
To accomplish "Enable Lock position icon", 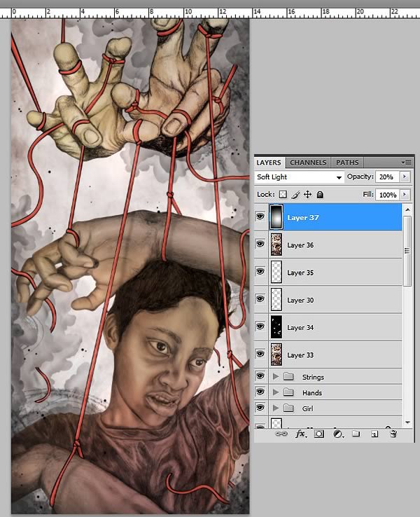I will coord(307,195).
